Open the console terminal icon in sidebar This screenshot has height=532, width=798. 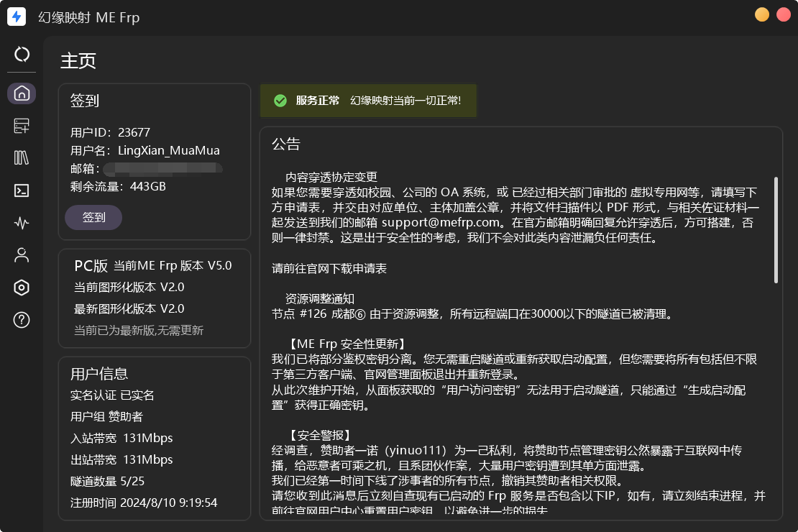[21, 191]
